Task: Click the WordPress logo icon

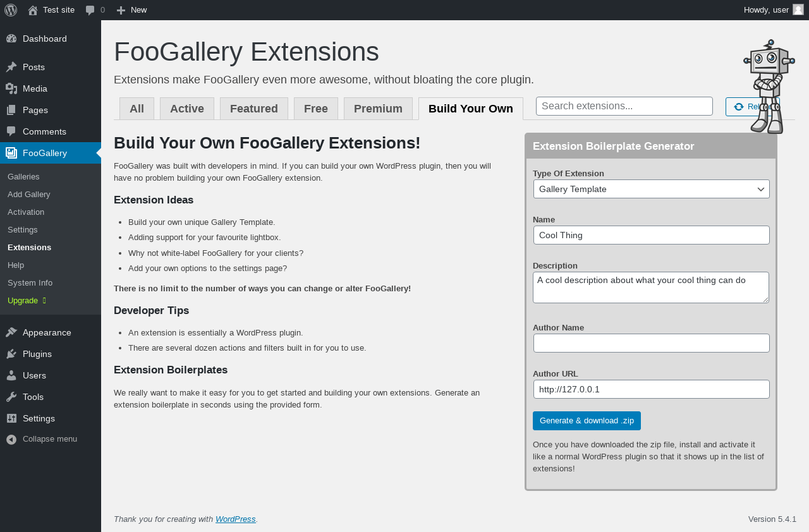Action: (x=11, y=9)
